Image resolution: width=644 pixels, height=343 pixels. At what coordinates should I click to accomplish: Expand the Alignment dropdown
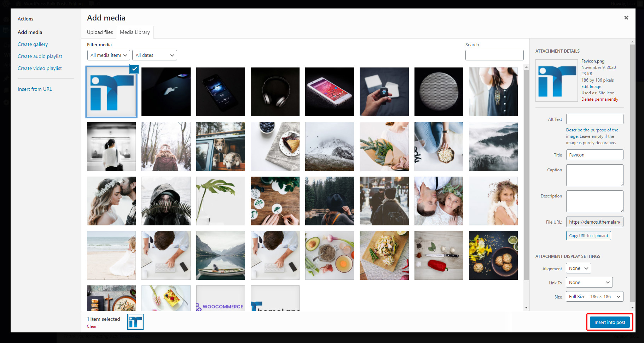tap(578, 268)
